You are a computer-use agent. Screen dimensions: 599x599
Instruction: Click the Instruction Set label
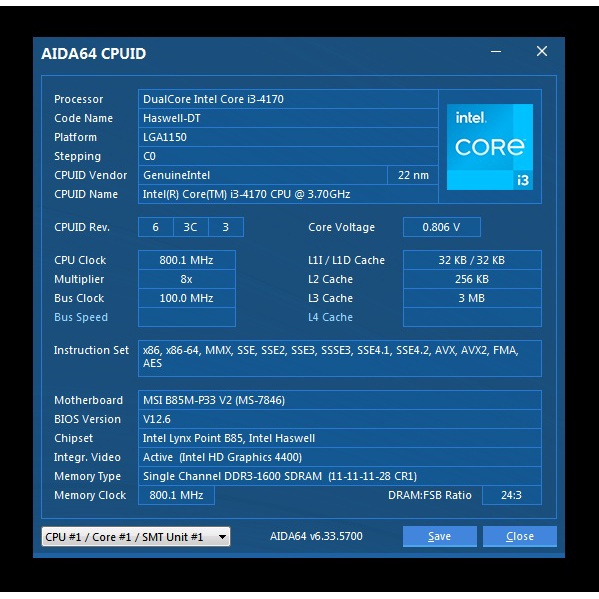91,350
